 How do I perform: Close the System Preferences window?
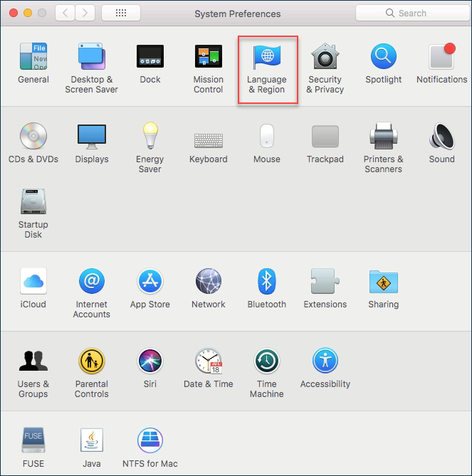coord(14,13)
